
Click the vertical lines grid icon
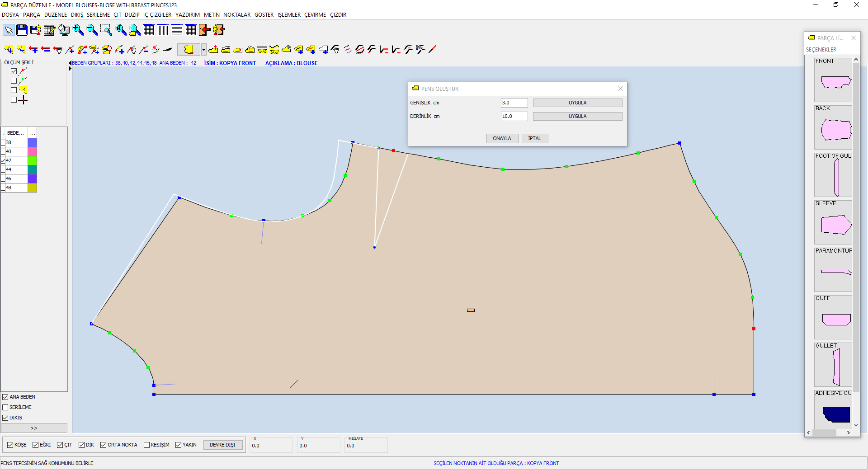163,30
